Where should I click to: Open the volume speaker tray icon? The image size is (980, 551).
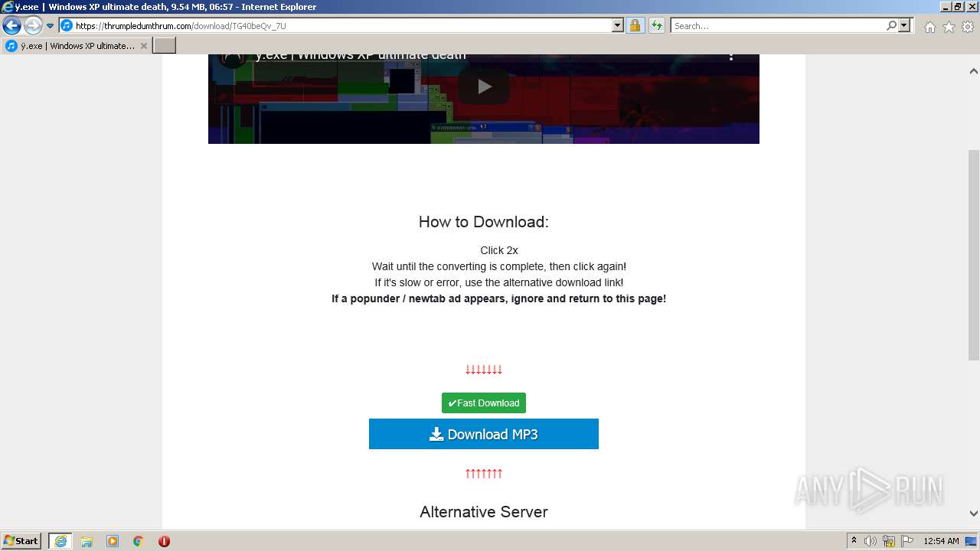871,541
